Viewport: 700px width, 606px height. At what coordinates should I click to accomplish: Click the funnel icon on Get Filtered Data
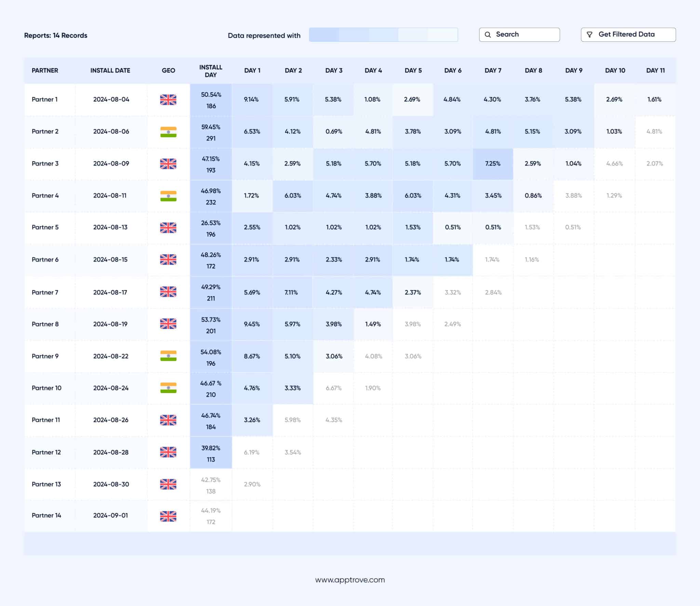tap(590, 34)
